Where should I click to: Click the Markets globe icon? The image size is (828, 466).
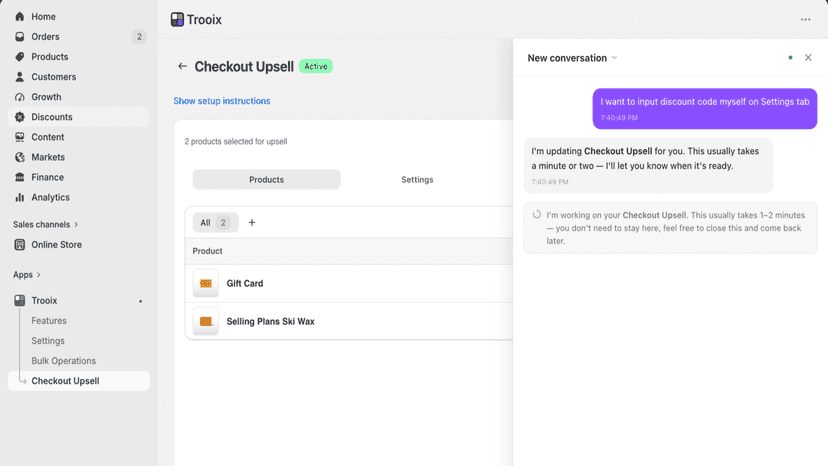[20, 157]
